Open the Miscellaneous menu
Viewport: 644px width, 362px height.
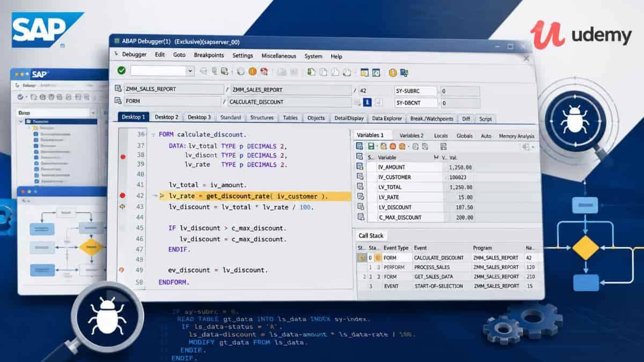pyautogui.click(x=279, y=56)
